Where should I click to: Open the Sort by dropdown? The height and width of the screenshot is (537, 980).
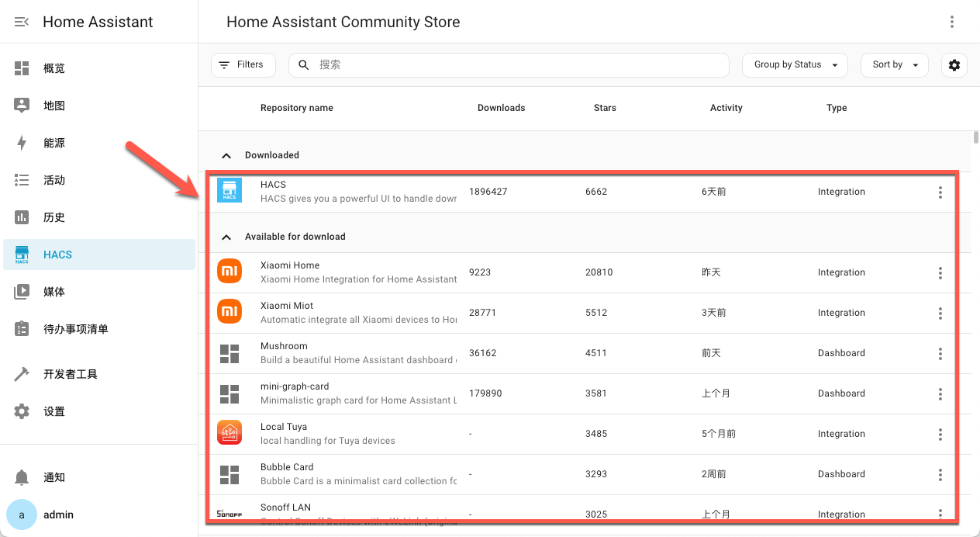[894, 64]
